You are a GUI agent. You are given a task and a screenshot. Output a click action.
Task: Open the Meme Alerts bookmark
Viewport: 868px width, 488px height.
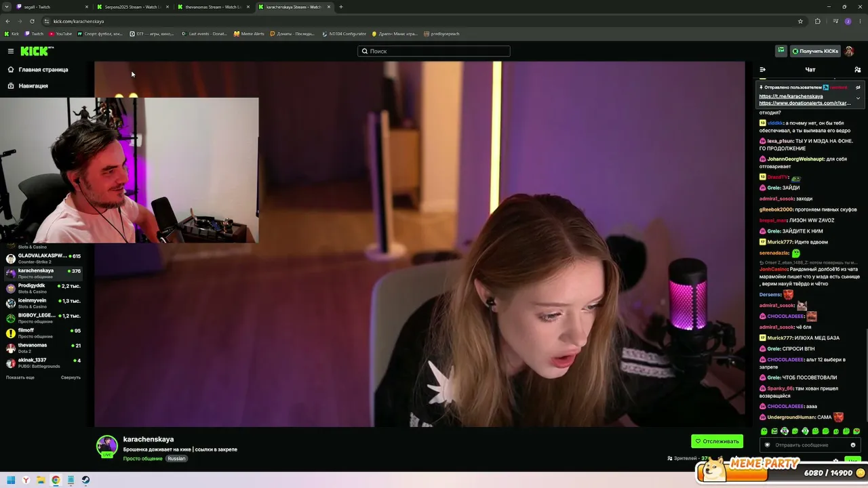pos(249,34)
